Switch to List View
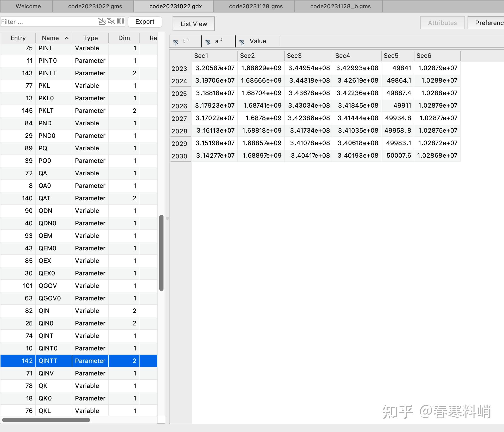The image size is (504, 432). 193,24
